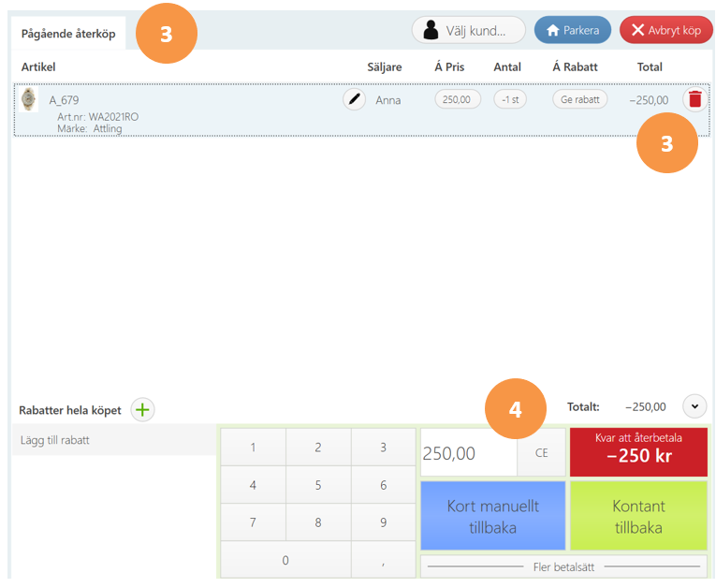Choose Kontant tillbaka cash refund
The image size is (716, 588).
click(638, 516)
